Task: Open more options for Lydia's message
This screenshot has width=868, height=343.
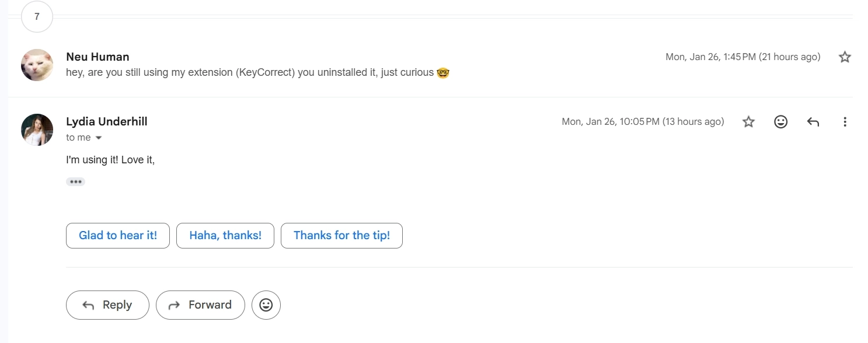Action: click(845, 121)
